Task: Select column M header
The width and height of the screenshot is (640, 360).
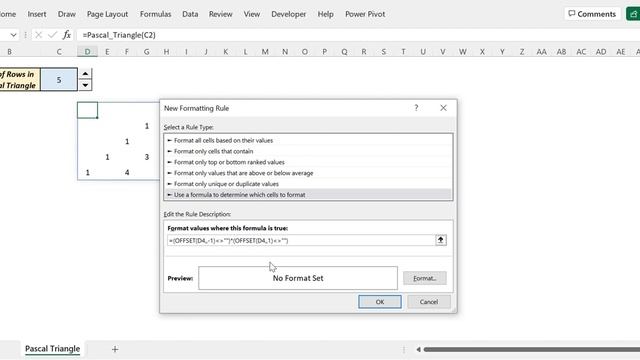Action: 265,52
